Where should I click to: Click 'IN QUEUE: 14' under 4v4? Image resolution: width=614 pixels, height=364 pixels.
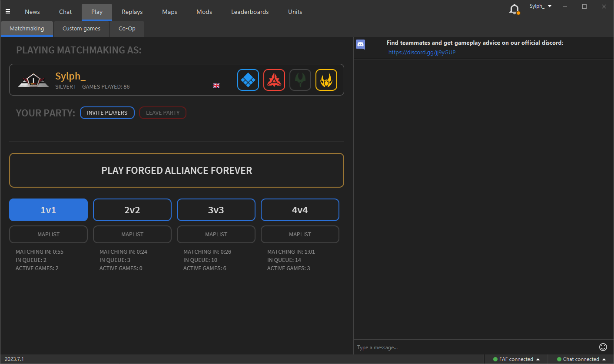click(284, 260)
